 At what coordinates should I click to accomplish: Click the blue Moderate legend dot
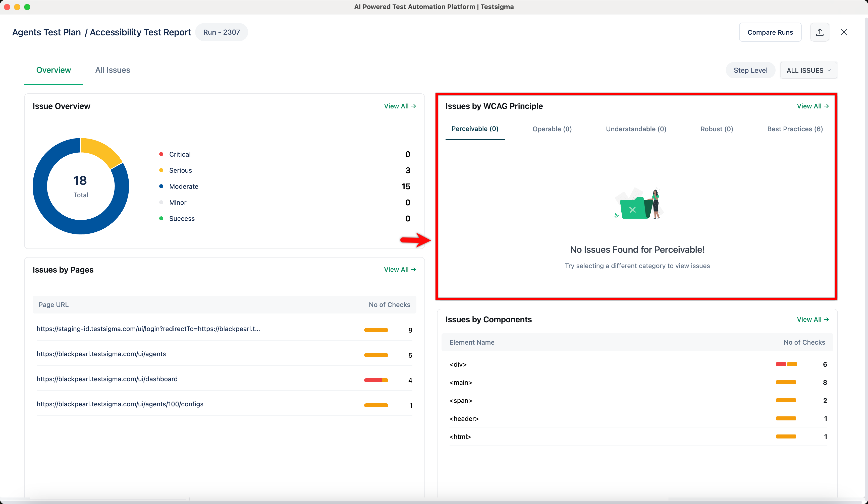pos(161,186)
